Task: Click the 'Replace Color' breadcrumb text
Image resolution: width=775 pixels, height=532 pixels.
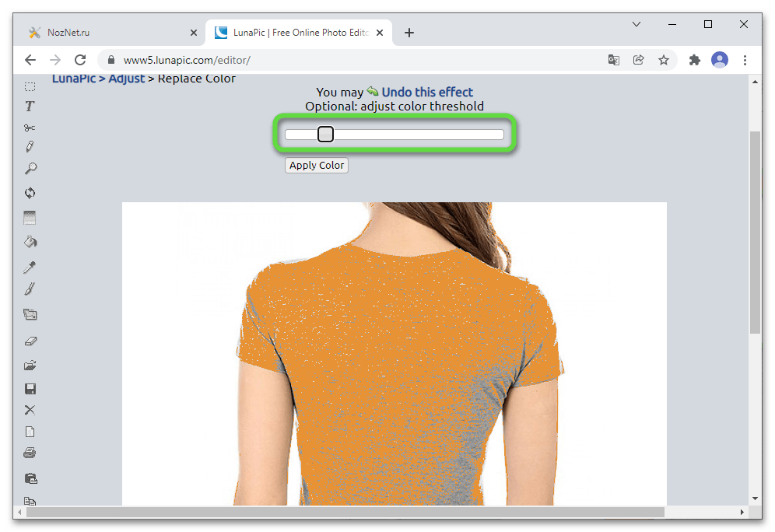Action: click(x=196, y=79)
